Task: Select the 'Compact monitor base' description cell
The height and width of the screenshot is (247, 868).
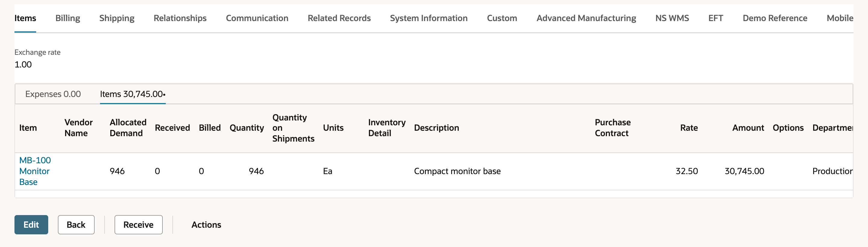Action: [457, 171]
